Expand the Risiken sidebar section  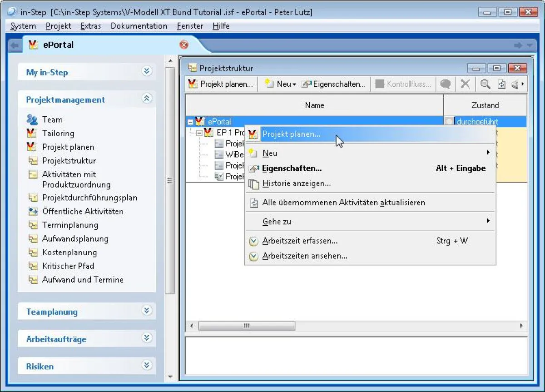click(x=146, y=366)
